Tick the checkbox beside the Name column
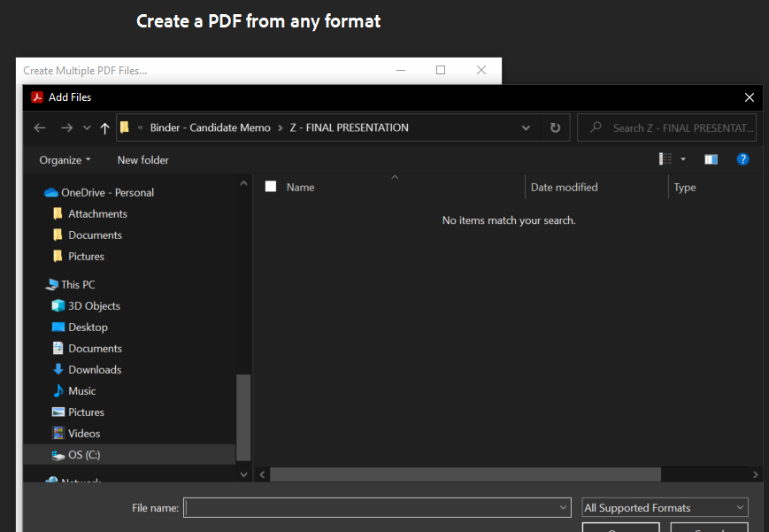 270,187
